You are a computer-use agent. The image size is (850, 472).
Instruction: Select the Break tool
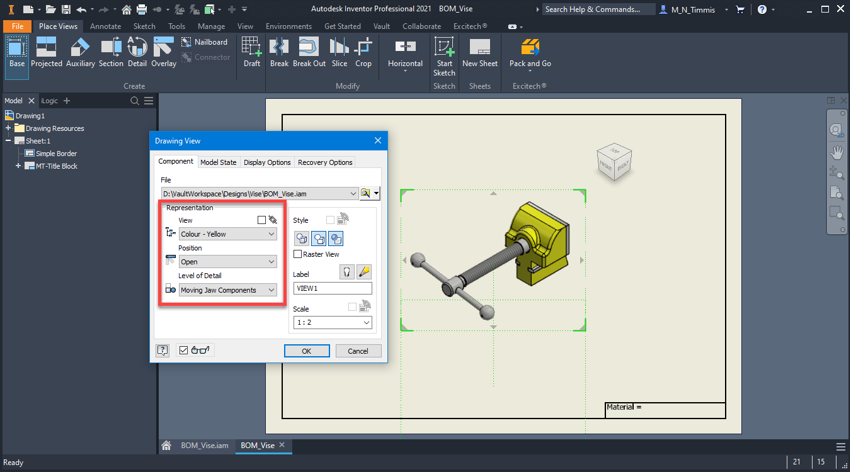click(x=279, y=53)
